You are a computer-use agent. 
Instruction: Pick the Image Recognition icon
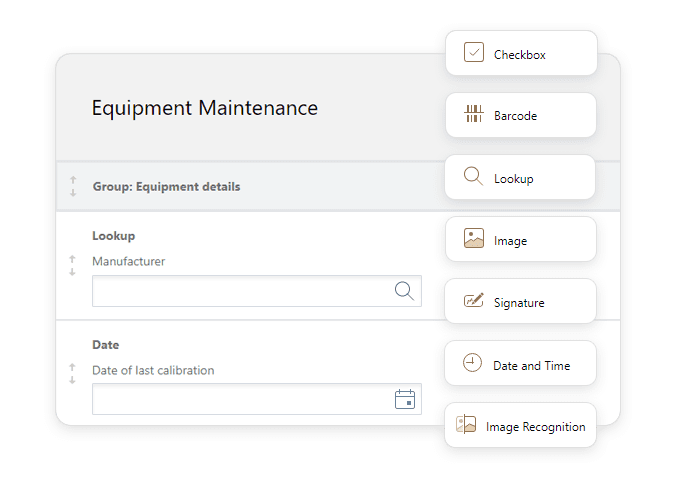[x=466, y=424]
